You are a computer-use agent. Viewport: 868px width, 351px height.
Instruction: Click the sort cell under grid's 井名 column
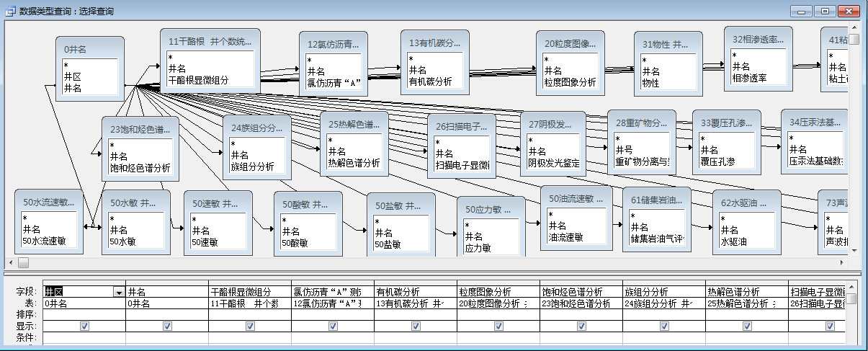[166, 314]
